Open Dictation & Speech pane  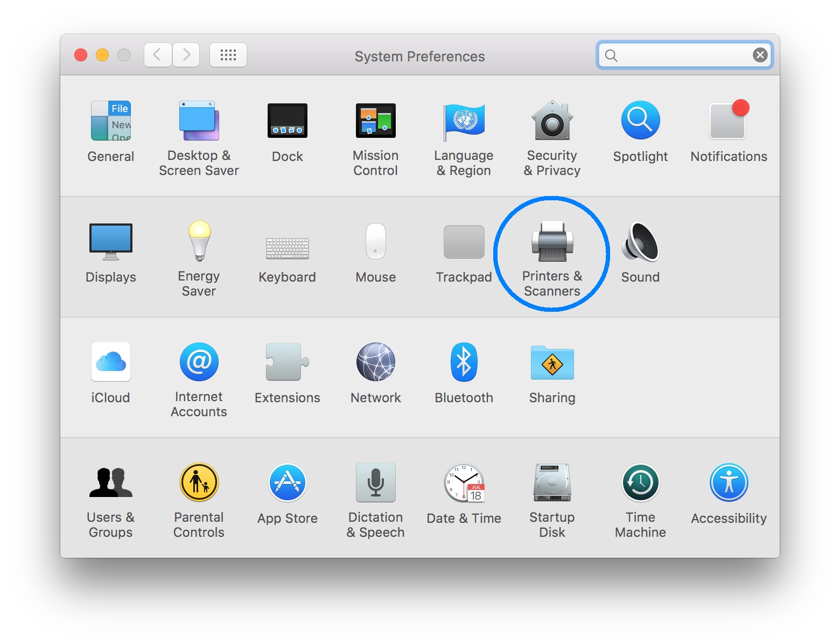376,501
